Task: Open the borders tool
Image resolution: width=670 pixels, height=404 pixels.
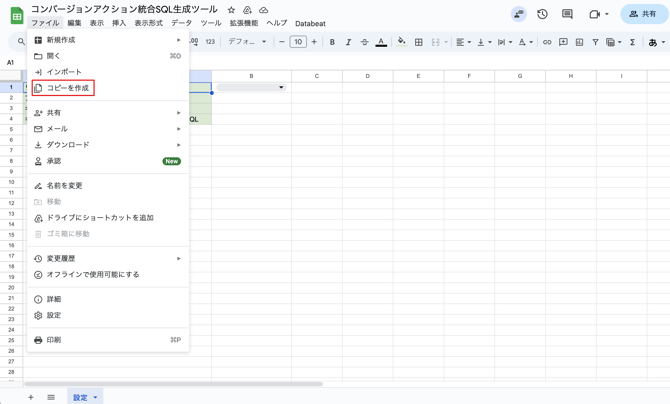Action: pos(418,42)
